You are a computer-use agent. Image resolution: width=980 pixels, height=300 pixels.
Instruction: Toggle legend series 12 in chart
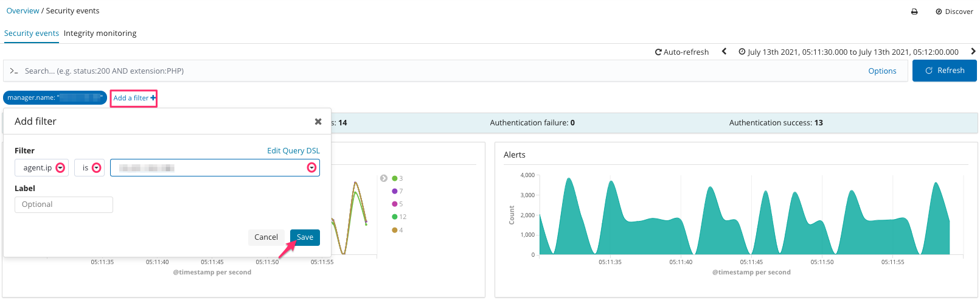[395, 217]
